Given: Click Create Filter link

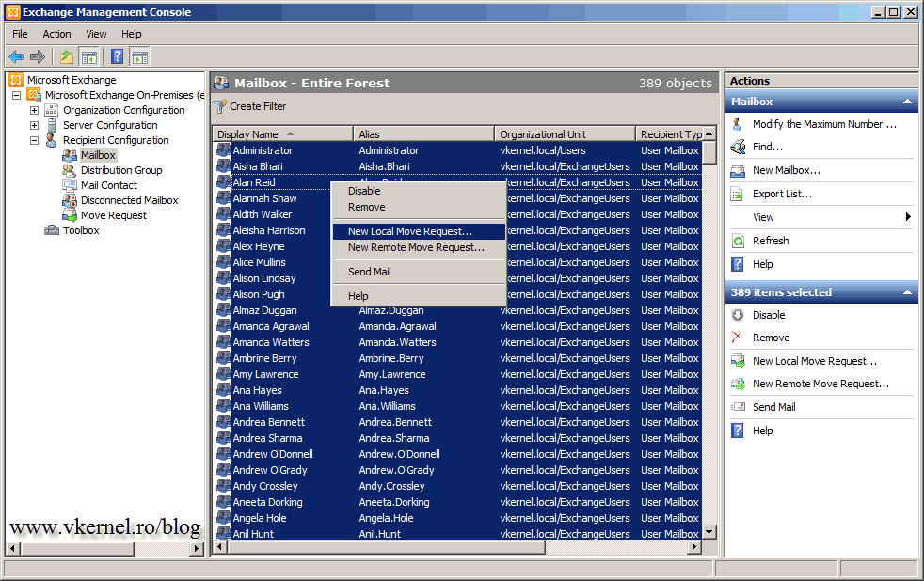Looking at the screenshot, I should click(258, 106).
